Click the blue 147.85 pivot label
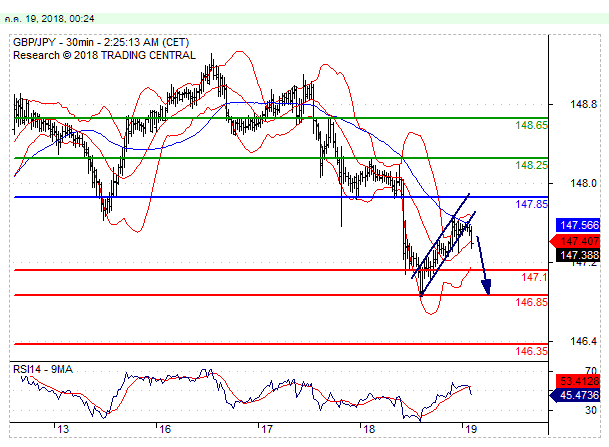Screen dimensions: 609x447 tap(531, 204)
